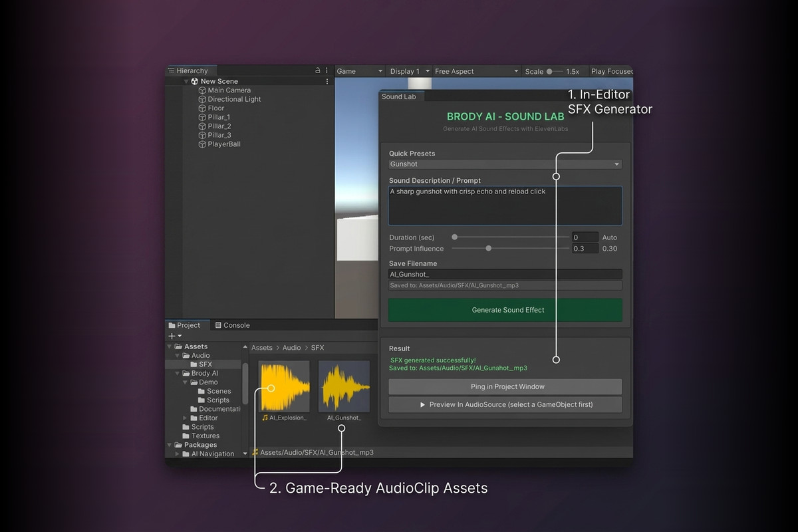Click the SFX breadcrumb
Screen dimensions: 798x532
[x=318, y=348]
